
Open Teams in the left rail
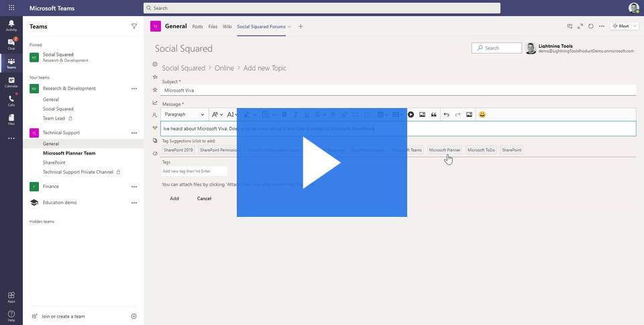pos(11,63)
